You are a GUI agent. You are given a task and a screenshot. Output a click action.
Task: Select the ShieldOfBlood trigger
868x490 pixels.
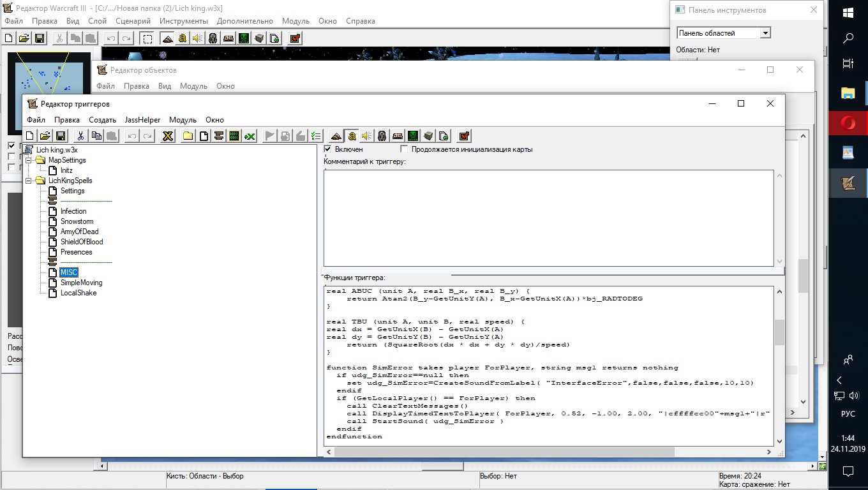click(x=82, y=242)
